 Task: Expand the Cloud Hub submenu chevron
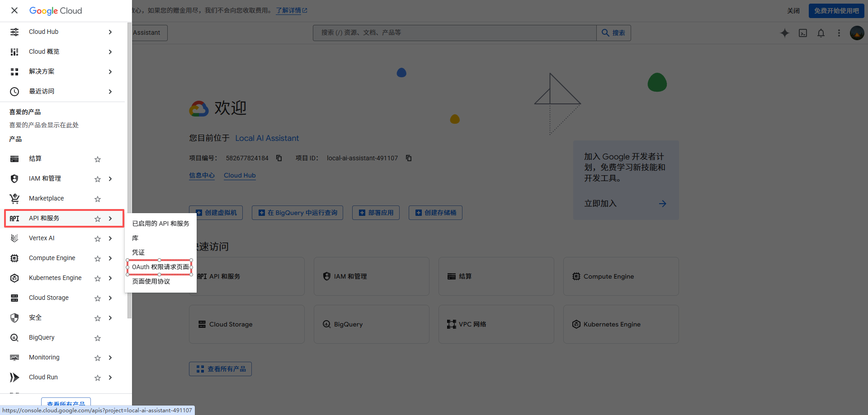click(110, 32)
